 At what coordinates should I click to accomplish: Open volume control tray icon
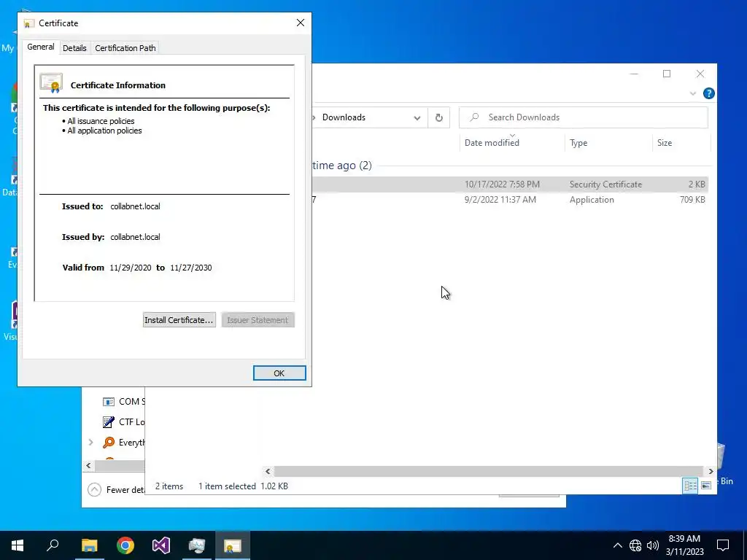pos(653,545)
